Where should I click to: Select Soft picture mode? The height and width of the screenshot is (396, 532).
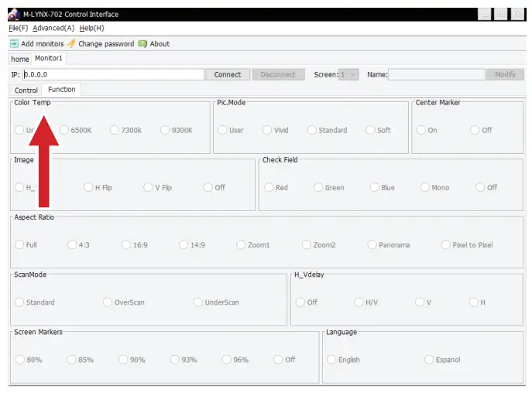(379, 130)
